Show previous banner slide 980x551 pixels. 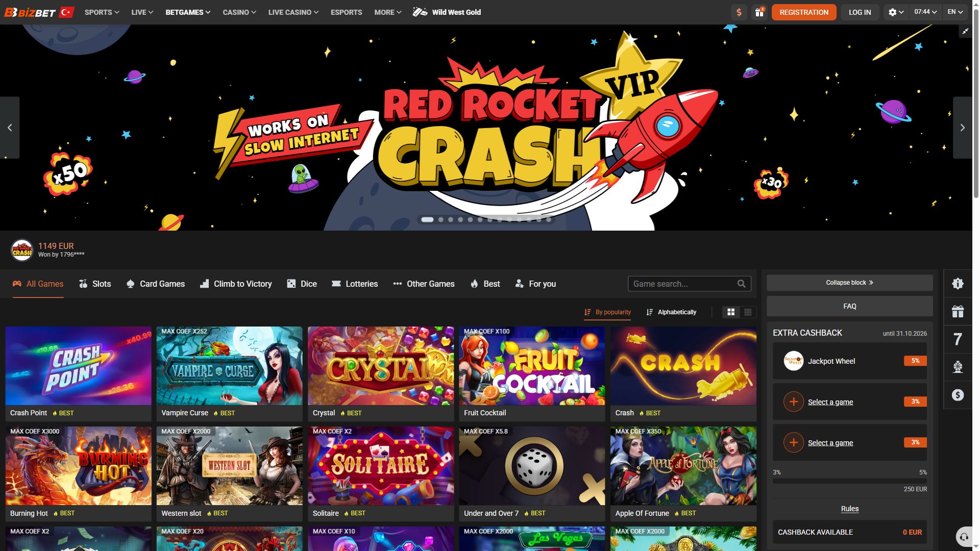[10, 128]
